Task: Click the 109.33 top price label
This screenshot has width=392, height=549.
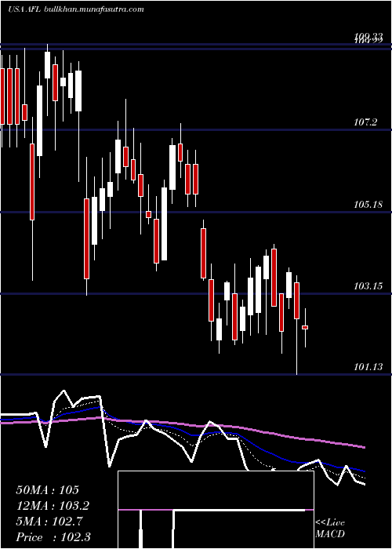Action: point(368,36)
